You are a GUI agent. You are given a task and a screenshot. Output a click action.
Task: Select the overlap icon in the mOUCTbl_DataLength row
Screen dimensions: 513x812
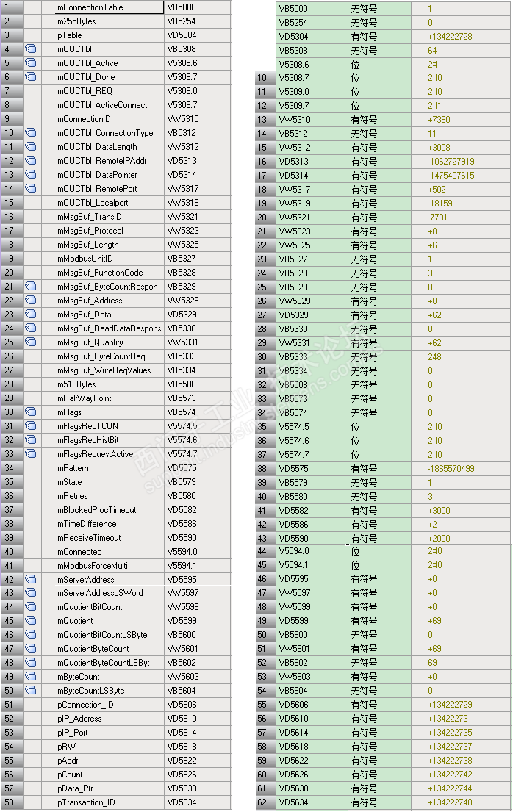coord(31,147)
